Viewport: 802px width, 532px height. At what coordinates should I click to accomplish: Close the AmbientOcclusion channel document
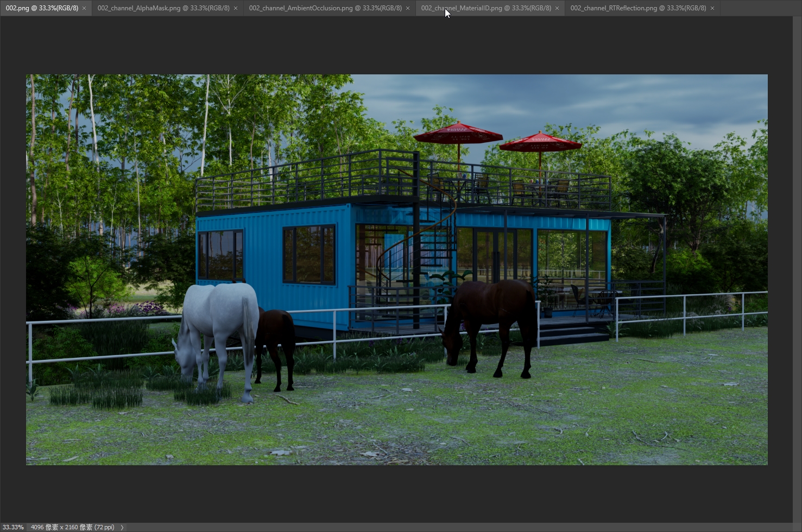pos(408,8)
